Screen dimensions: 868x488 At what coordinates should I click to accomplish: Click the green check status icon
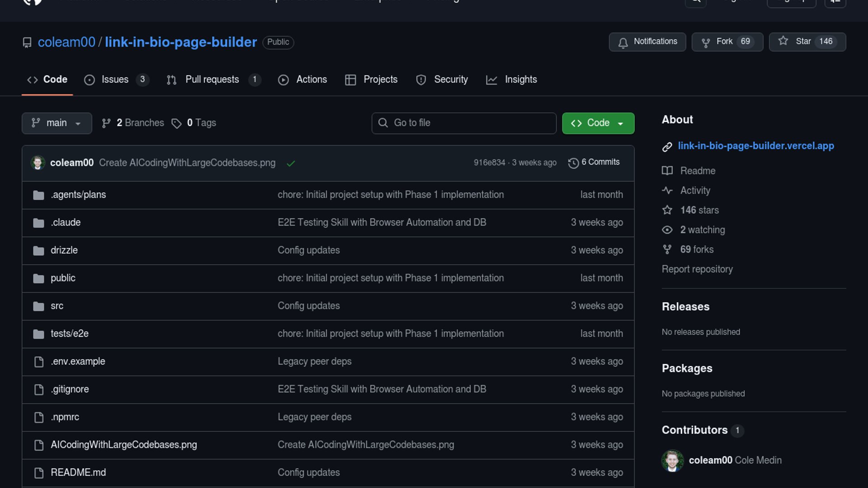(x=291, y=163)
